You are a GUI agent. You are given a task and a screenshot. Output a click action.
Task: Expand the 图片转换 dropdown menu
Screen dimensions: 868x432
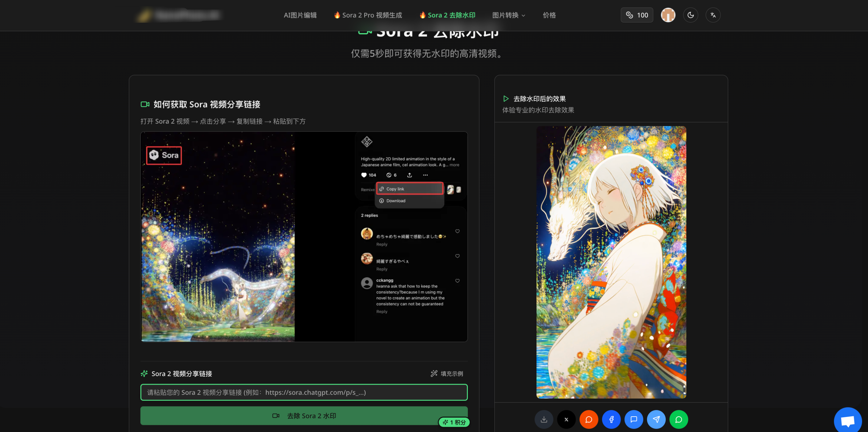(508, 15)
